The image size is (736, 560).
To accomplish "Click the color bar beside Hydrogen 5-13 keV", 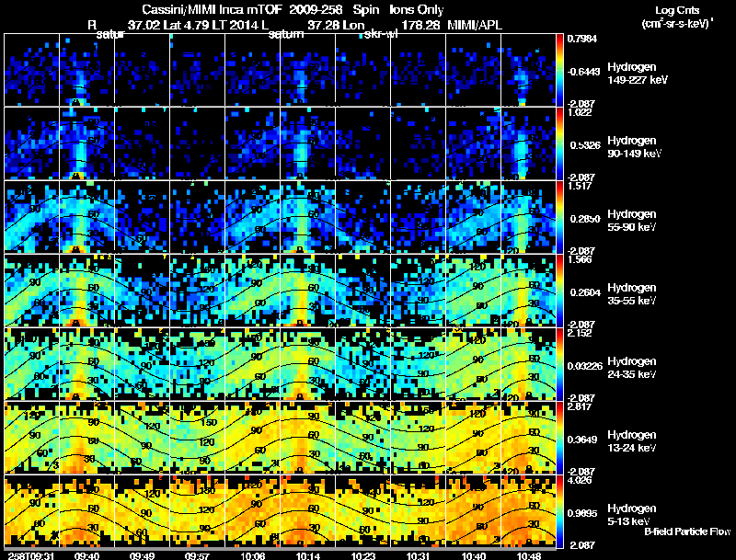I will pos(559,511).
